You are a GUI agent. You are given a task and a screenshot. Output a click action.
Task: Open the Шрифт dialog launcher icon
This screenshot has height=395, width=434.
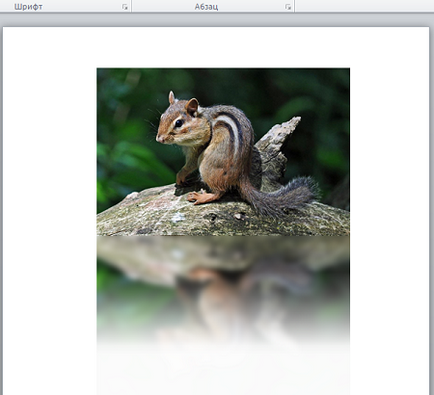click(125, 7)
